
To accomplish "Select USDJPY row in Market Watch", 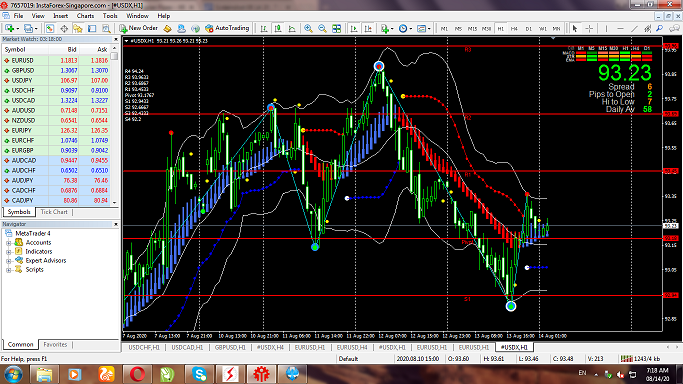I will point(56,81).
